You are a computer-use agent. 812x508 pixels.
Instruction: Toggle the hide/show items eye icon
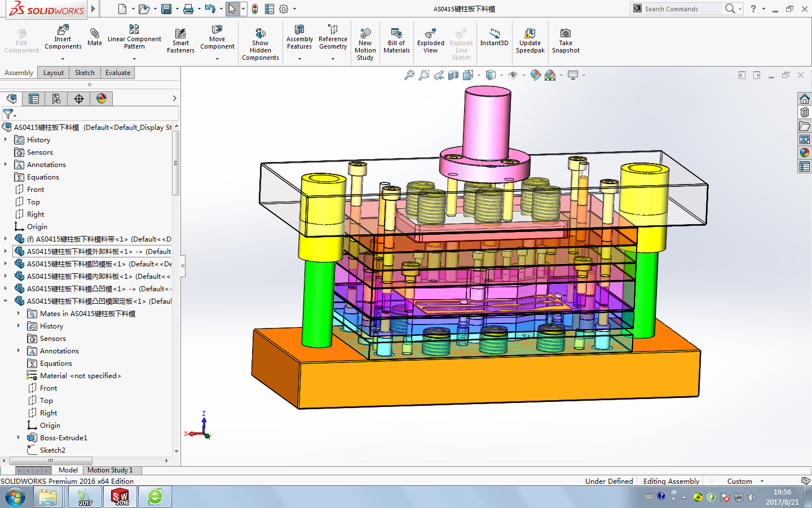513,75
